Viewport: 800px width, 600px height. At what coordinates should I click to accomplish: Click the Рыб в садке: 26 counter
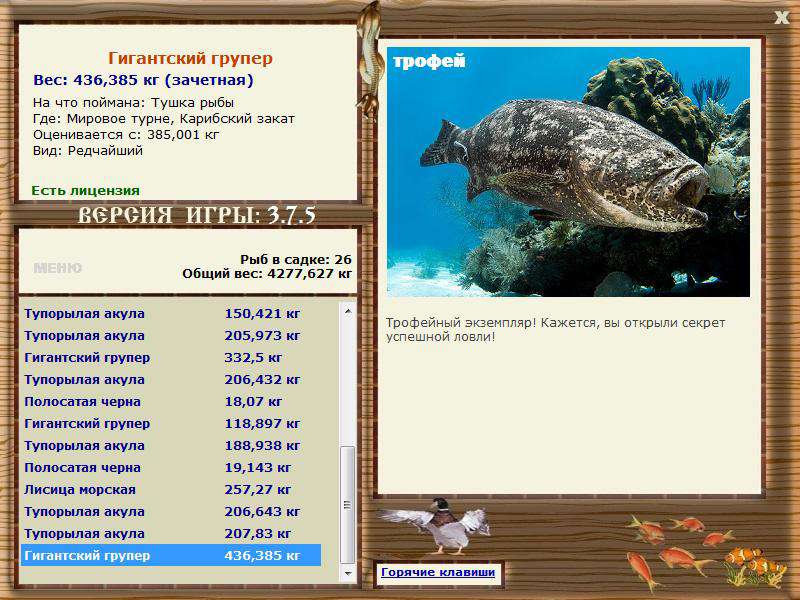tap(296, 259)
